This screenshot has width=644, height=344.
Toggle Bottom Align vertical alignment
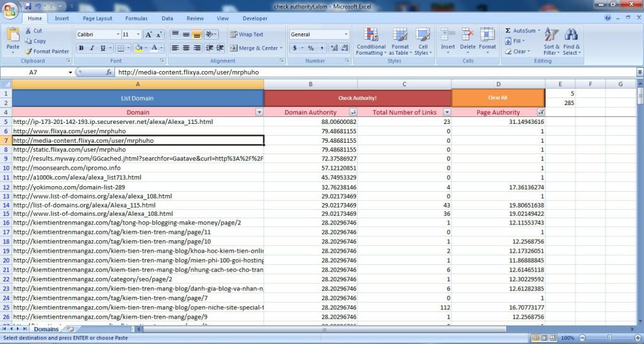tap(197, 35)
